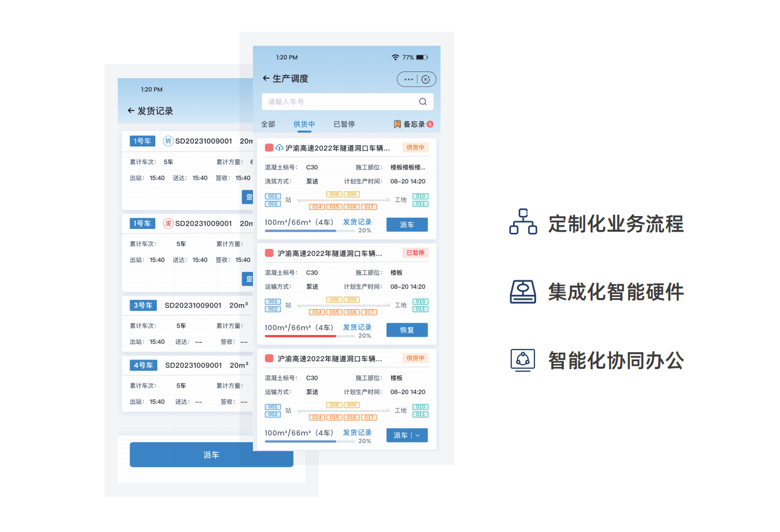Click 定制化业务流程 heading text
This screenshot has width=780, height=532.
(616, 224)
